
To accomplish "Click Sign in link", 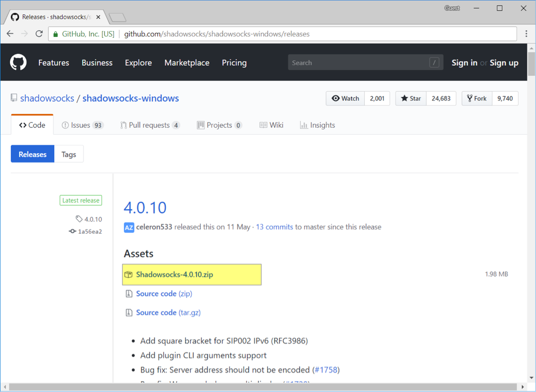I will point(464,63).
